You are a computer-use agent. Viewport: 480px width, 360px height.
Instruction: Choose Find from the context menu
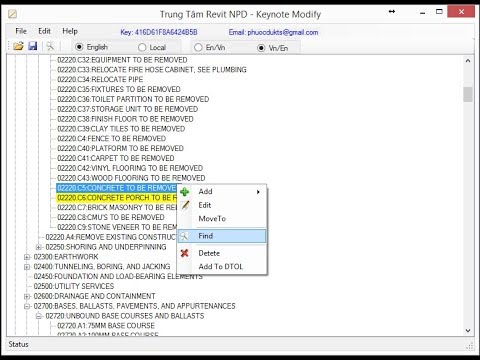click(222, 236)
